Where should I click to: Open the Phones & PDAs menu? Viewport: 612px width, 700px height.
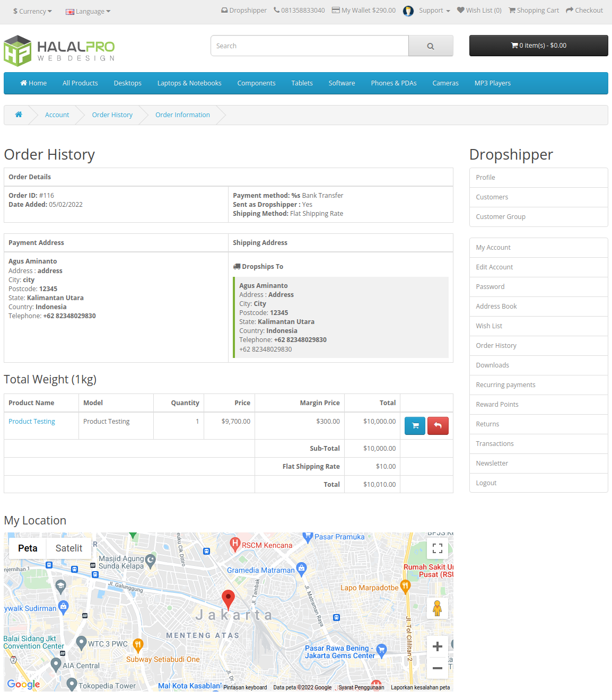tap(394, 83)
